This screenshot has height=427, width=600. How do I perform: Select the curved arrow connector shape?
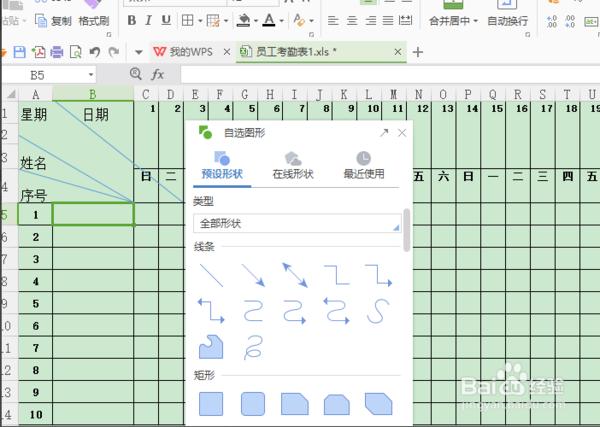[x=295, y=312]
